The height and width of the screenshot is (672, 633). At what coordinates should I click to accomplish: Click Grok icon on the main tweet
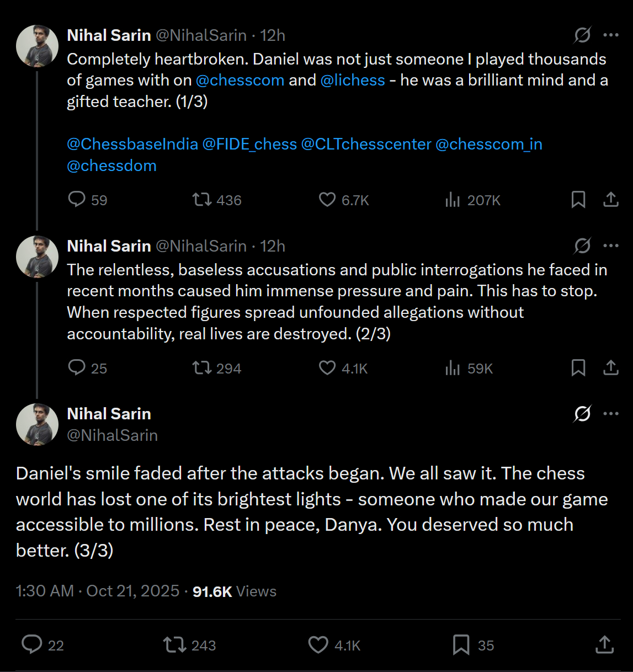(582, 414)
